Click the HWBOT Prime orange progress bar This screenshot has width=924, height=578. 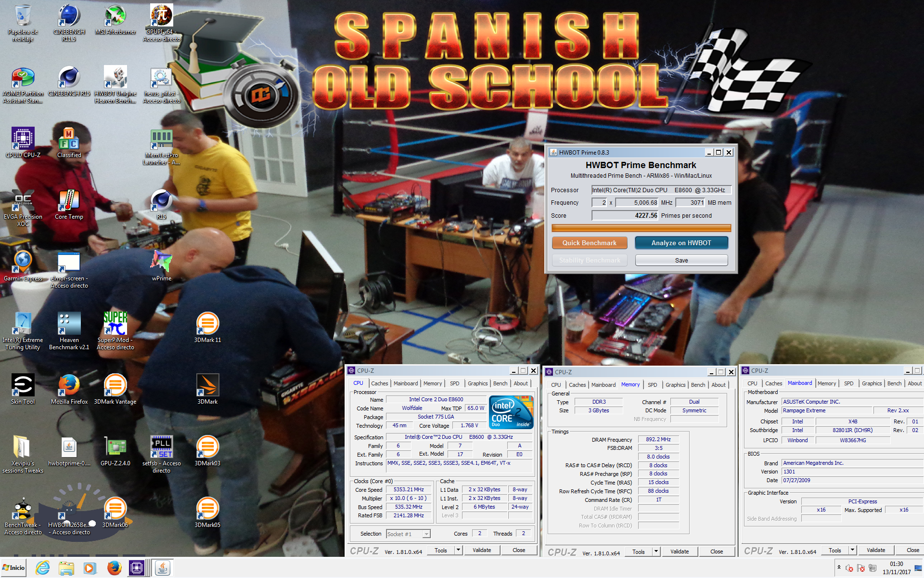pyautogui.click(x=641, y=228)
